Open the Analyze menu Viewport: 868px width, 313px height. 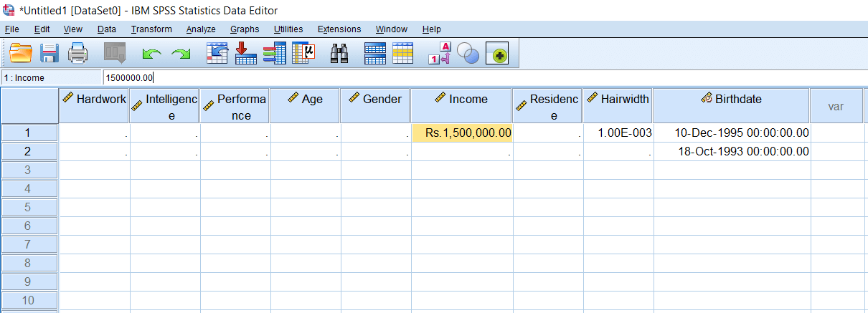(201, 29)
